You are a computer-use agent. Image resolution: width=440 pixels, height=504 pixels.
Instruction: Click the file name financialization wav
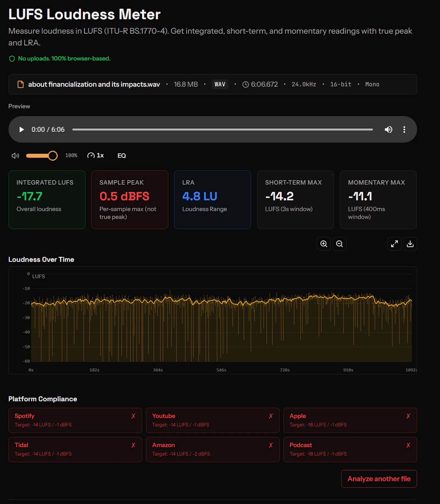pyautogui.click(x=94, y=84)
